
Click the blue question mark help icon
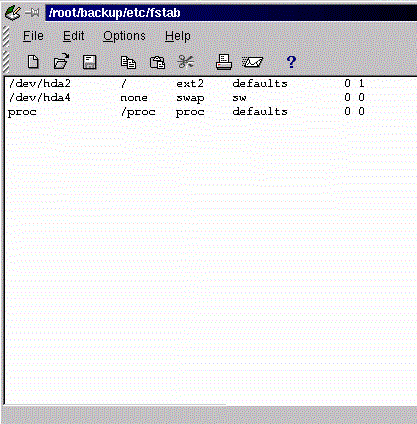point(291,62)
